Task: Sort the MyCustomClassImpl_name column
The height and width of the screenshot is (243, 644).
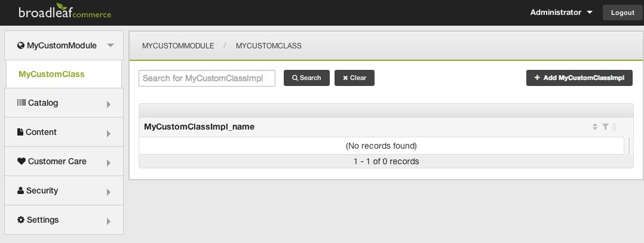Action: tap(594, 127)
